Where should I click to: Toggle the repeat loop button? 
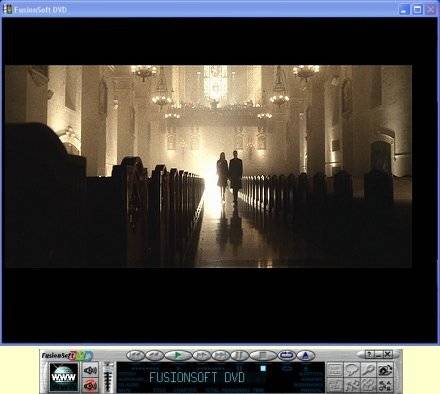tap(287, 355)
